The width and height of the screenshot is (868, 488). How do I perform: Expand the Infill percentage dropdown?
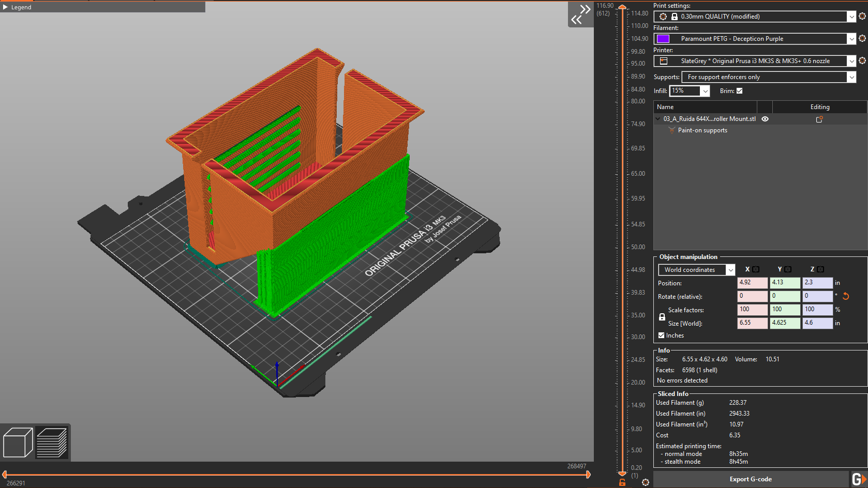point(705,91)
